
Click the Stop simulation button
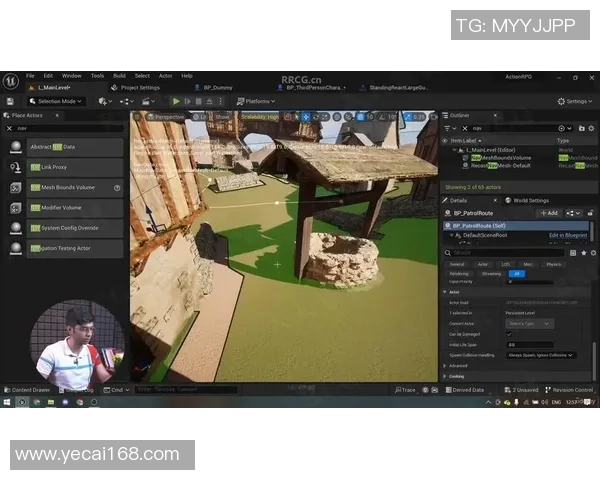pos(201,101)
